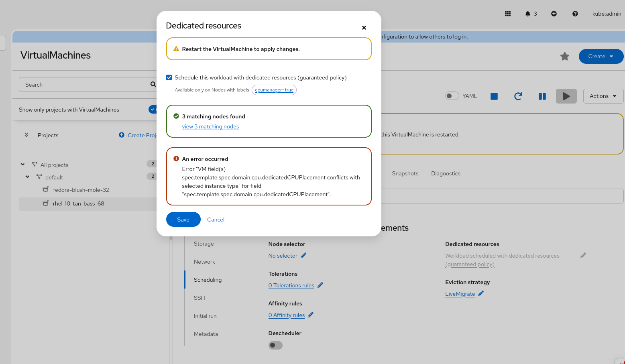Click the favorite star icon
625x364 pixels.
(565, 57)
